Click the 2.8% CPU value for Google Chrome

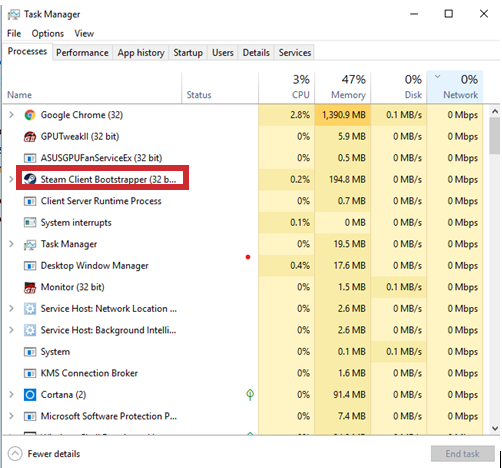pos(300,115)
